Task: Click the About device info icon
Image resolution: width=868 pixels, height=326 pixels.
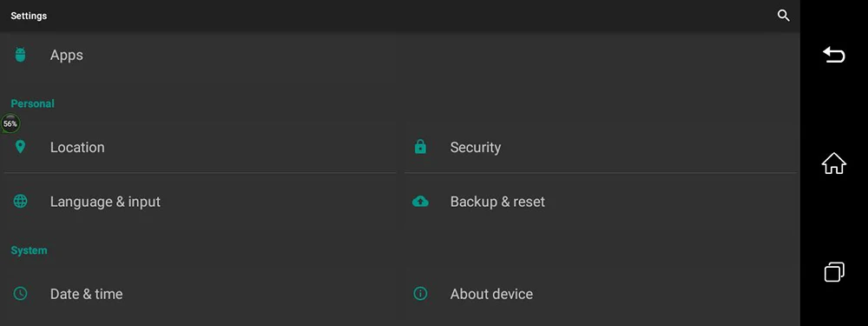Action: tap(421, 293)
